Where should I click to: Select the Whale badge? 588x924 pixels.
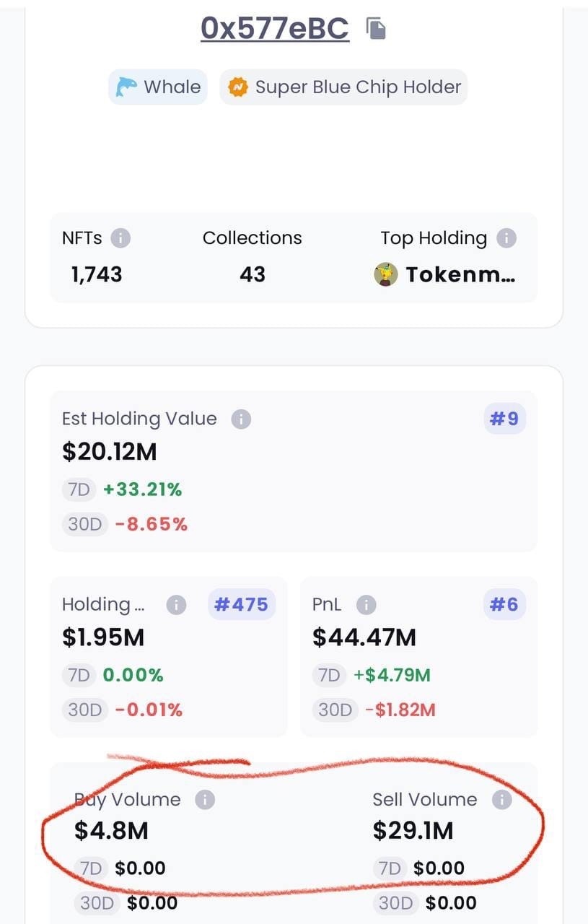pos(158,87)
